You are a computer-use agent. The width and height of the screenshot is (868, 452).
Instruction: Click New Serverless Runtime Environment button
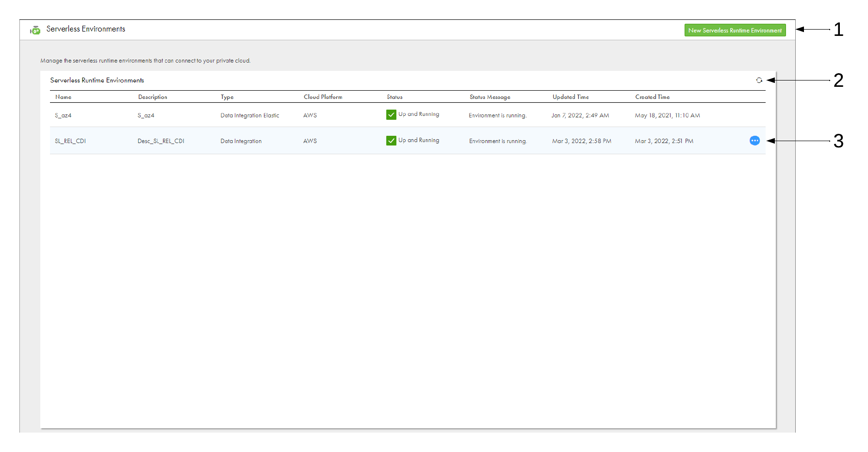735,30
